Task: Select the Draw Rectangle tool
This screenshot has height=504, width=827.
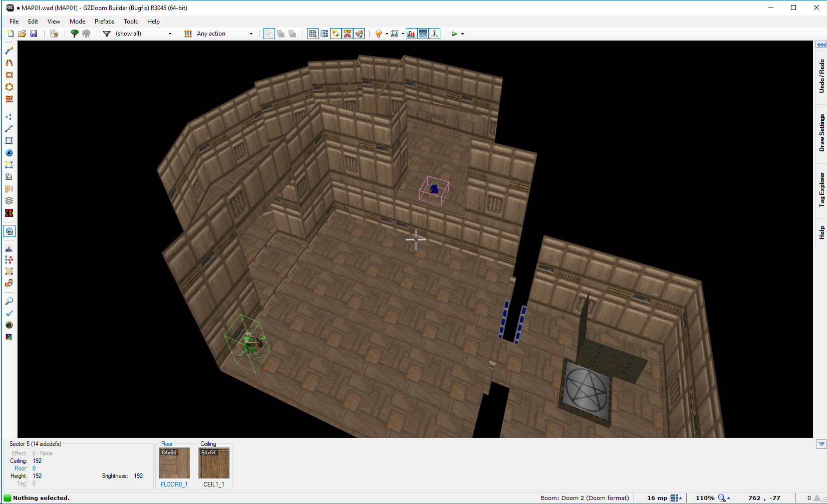Action: click(9, 75)
